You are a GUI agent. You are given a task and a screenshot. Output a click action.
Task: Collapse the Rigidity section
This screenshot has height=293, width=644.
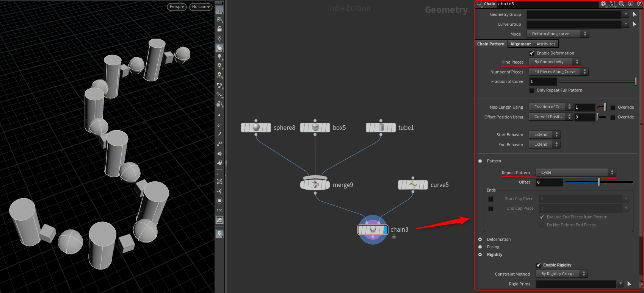(x=480, y=254)
